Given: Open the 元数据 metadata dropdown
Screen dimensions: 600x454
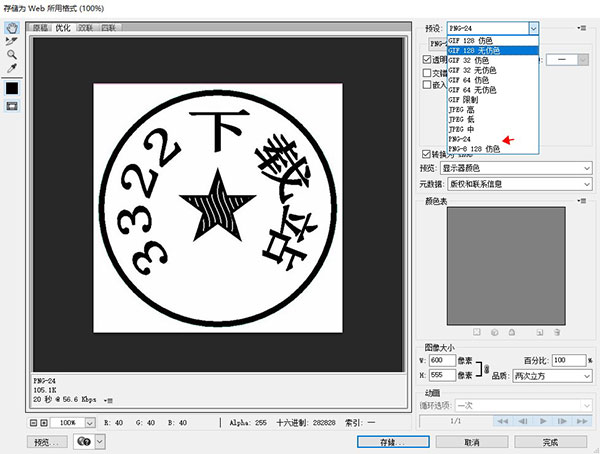Looking at the screenshot, I should [520, 184].
